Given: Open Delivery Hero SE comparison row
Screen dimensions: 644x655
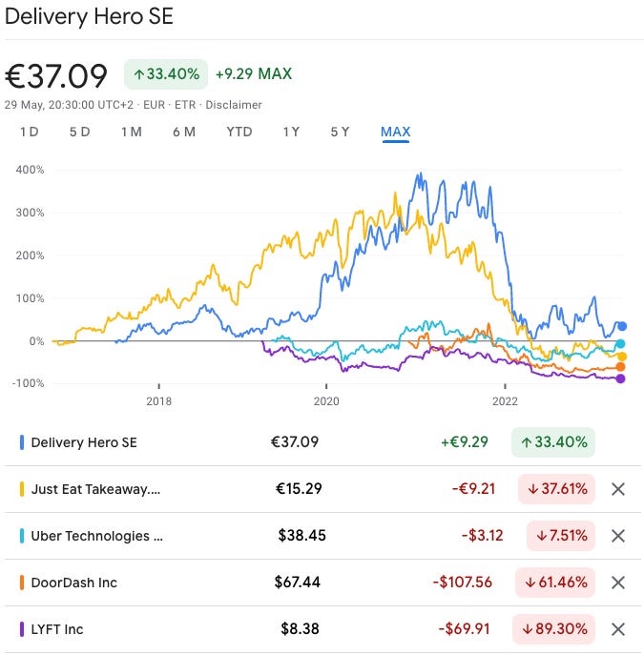Looking at the screenshot, I should (x=322, y=442).
